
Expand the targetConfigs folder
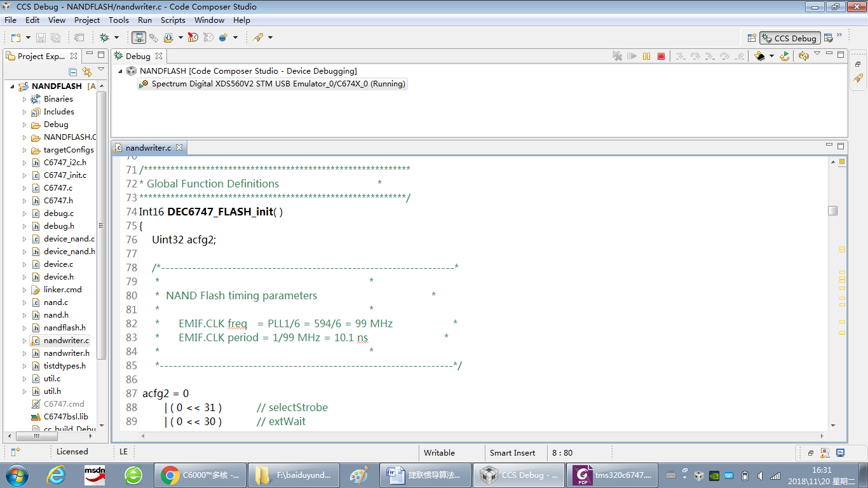coord(25,150)
